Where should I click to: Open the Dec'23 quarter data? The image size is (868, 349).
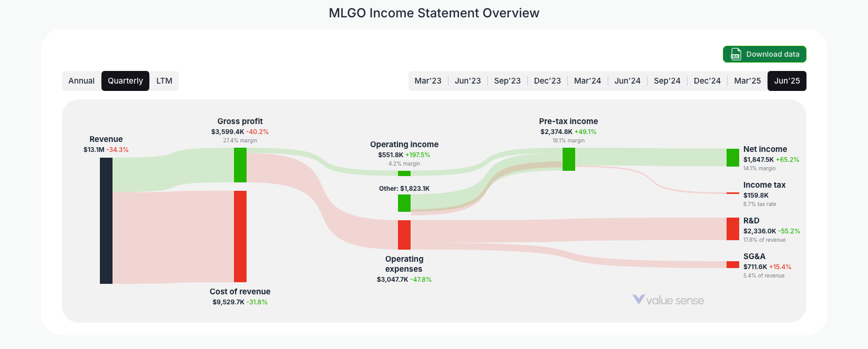tap(547, 80)
